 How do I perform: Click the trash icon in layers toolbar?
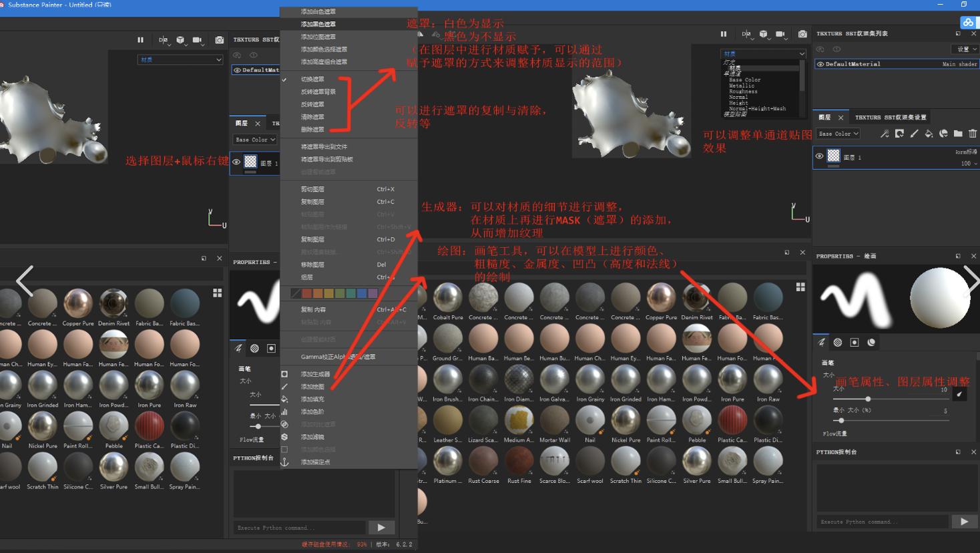tap(973, 134)
